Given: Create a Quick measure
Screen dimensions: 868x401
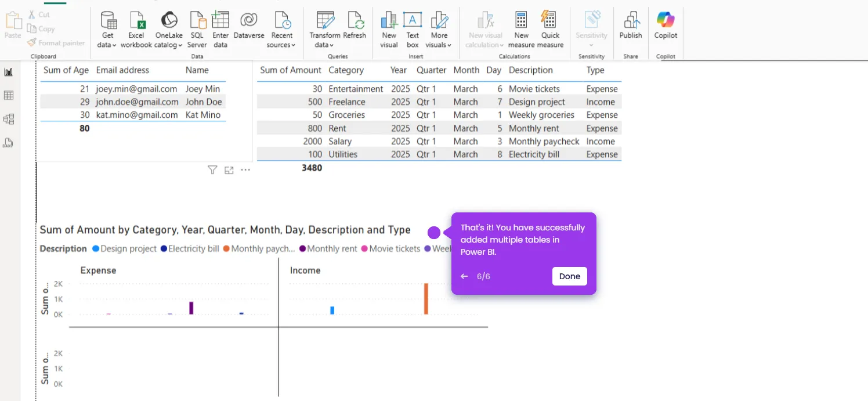Looking at the screenshot, I should pos(550,30).
